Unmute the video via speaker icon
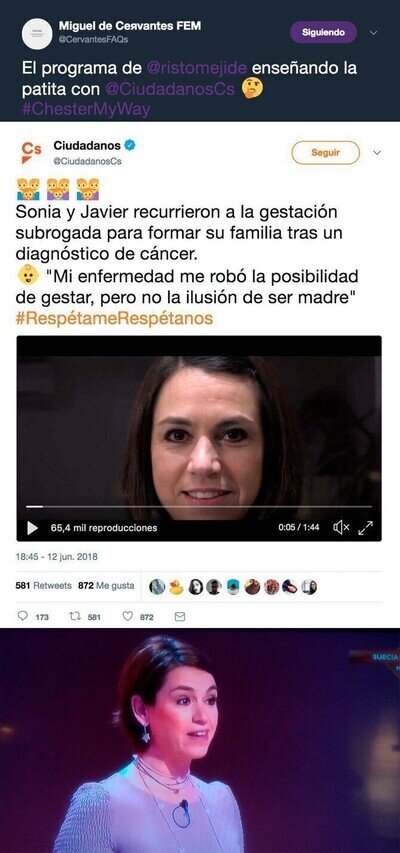 341,527
